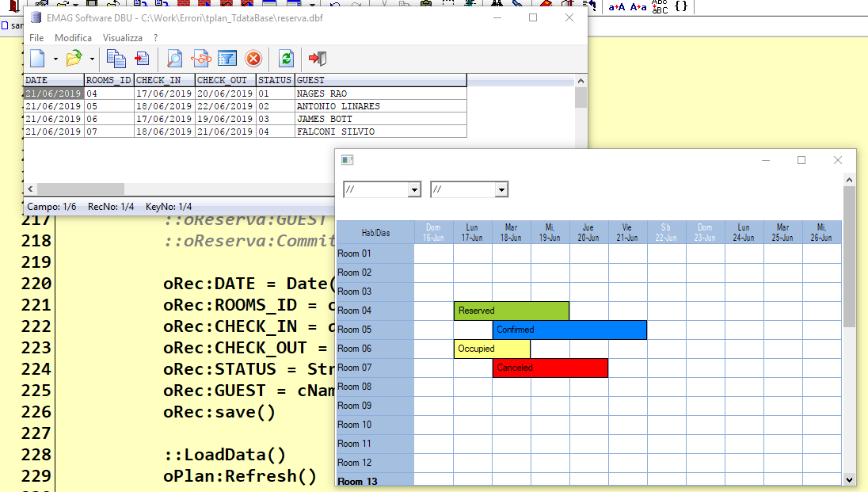Open the first date picker dropdown
This screenshot has height=492, width=868.
pos(414,190)
